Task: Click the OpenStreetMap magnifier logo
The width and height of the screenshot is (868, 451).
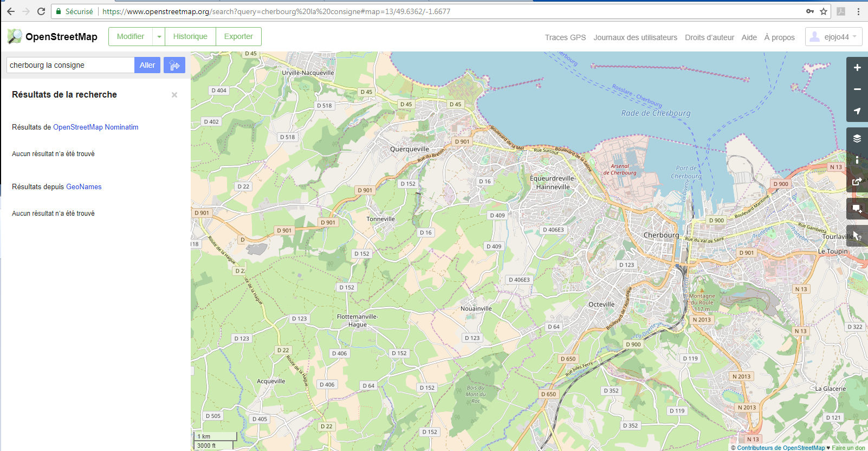Action: tap(15, 36)
